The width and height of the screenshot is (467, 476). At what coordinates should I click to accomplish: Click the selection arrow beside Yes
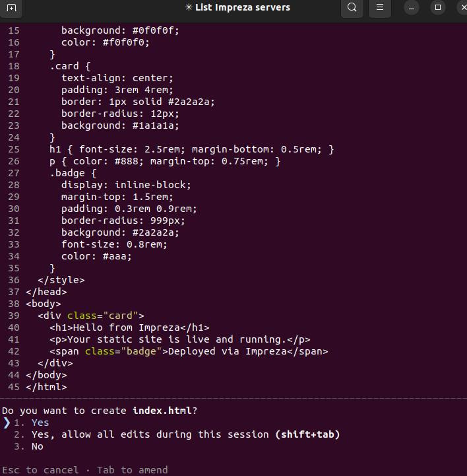click(x=6, y=423)
